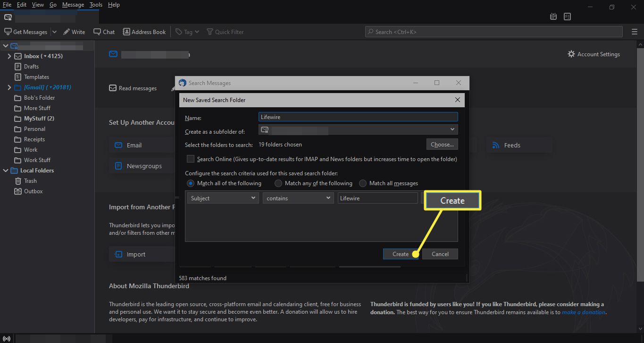Open the Get Messages dropdown arrow

click(x=54, y=32)
